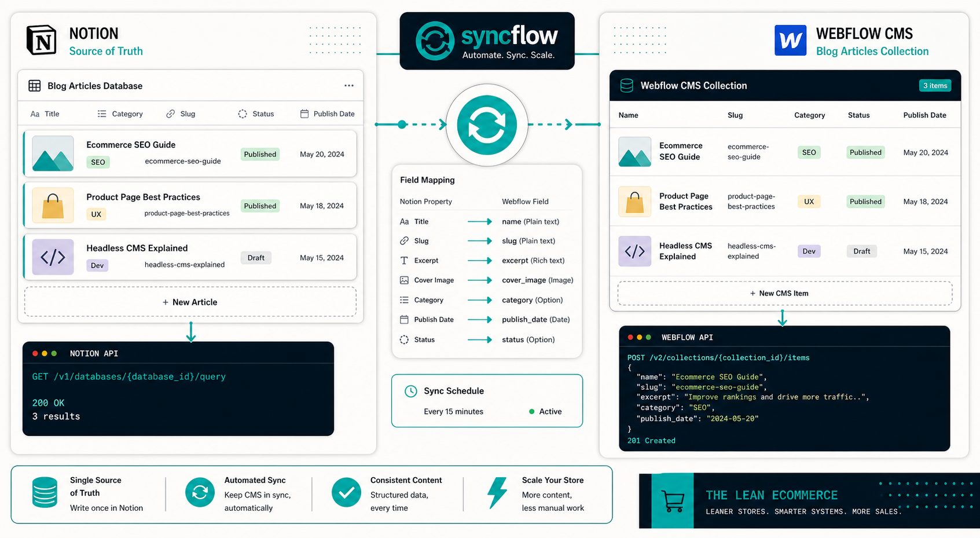Click the Scale Your Store lightning icon
The height and width of the screenshot is (538, 980).
pyautogui.click(x=497, y=493)
